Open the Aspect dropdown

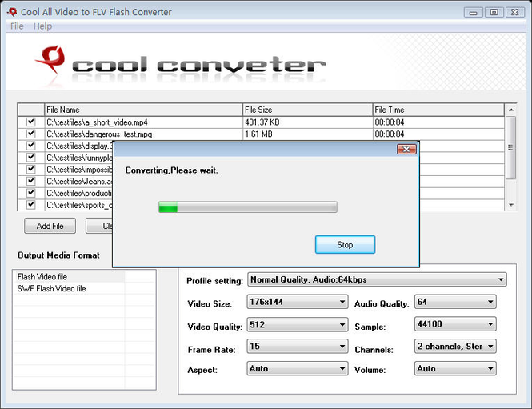coord(298,369)
